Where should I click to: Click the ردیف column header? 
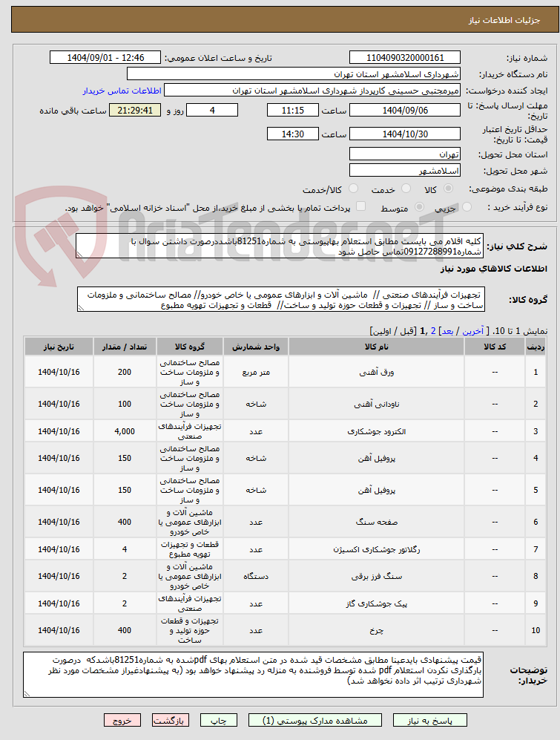pyautogui.click(x=536, y=347)
